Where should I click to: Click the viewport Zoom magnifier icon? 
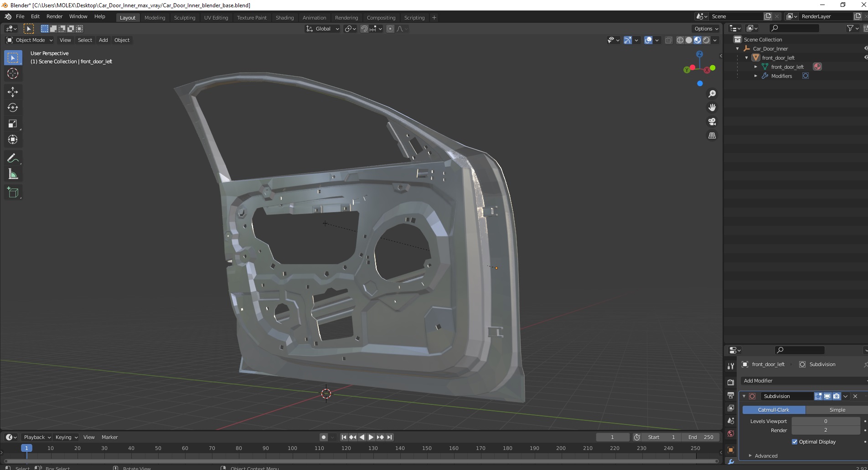[x=712, y=94]
